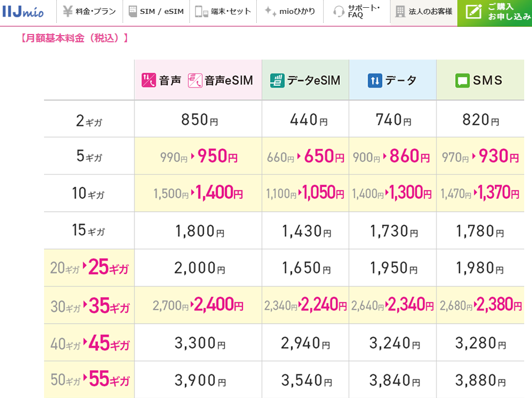Click the discounted 930円 price
Image resolution: width=532 pixels, height=398 pixels.
(499, 156)
